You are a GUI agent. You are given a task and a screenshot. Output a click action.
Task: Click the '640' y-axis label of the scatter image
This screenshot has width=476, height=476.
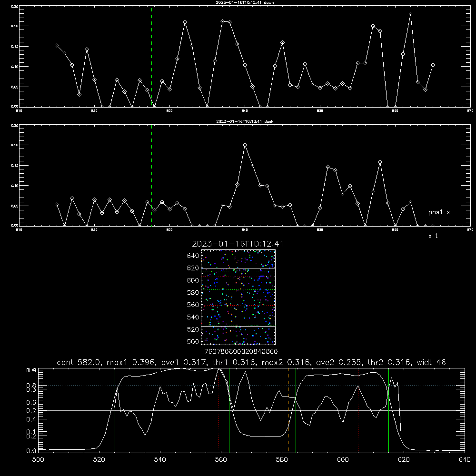pyautogui.click(x=193, y=256)
